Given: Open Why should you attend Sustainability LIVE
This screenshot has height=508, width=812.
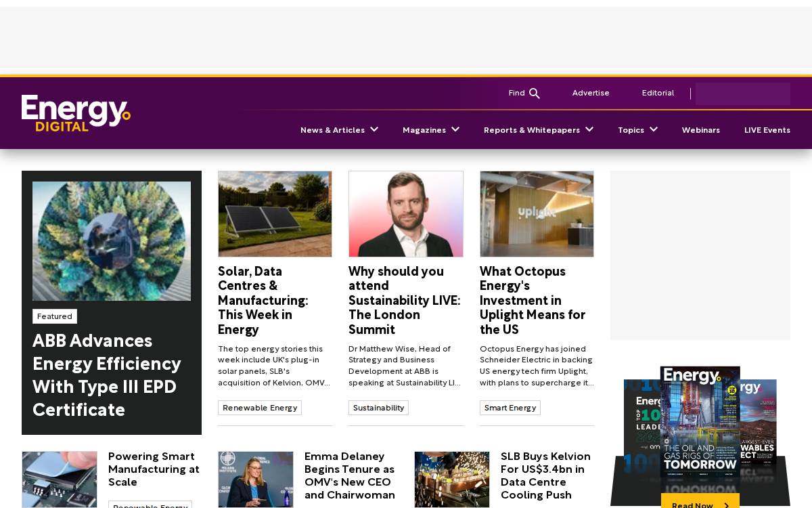Looking at the screenshot, I should [x=405, y=300].
